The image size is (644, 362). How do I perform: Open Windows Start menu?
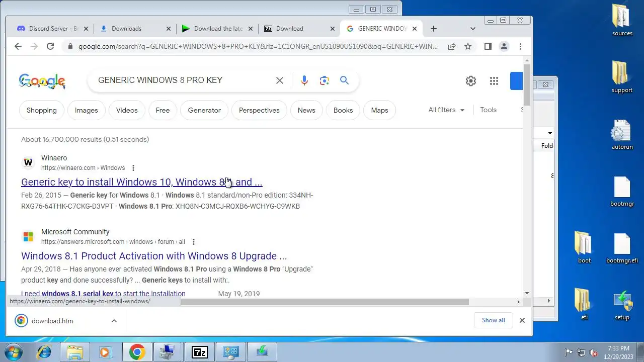click(14, 352)
